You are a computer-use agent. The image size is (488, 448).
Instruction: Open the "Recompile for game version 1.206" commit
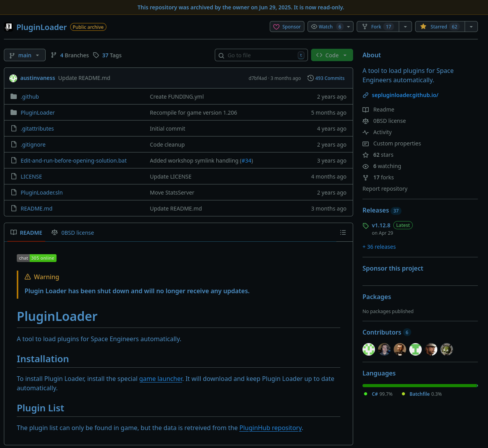(x=193, y=113)
